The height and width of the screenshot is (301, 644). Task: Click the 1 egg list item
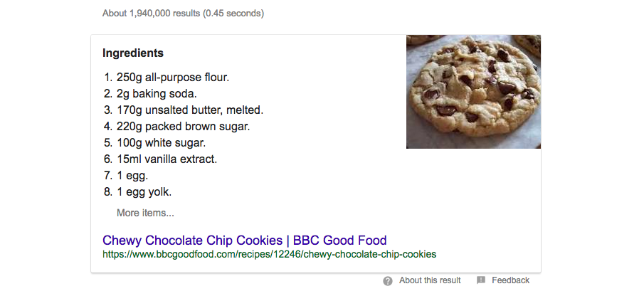click(132, 176)
